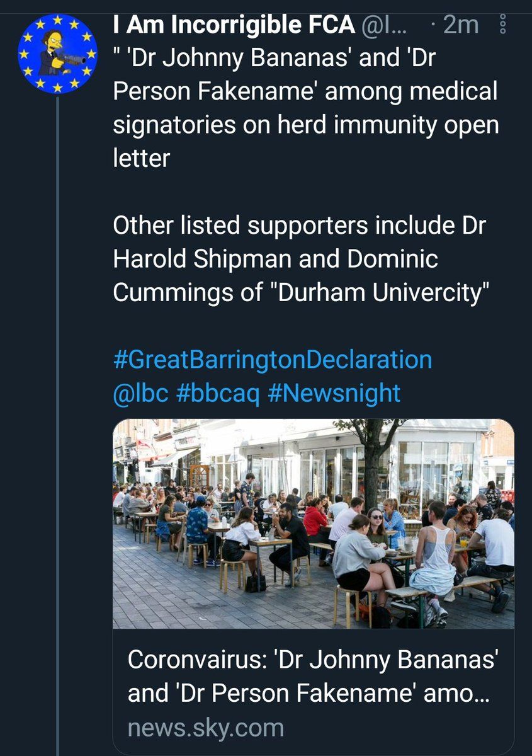Click the news.sky.com source domain
532x756 pixels.
tap(205, 728)
